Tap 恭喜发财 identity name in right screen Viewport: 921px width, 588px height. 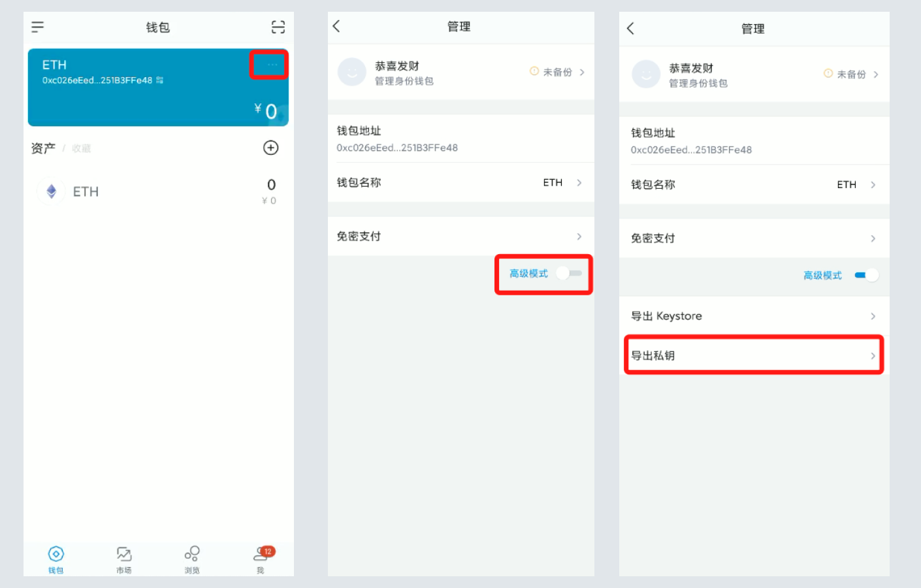(691, 68)
